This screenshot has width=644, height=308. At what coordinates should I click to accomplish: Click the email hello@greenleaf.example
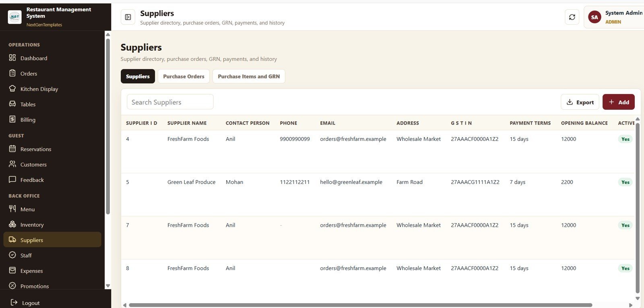(x=351, y=182)
